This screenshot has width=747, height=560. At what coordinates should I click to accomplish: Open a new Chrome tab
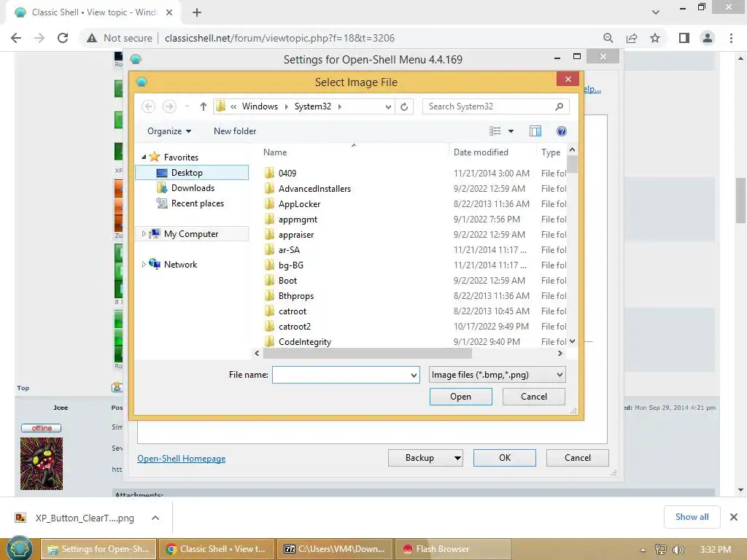pyautogui.click(x=197, y=12)
